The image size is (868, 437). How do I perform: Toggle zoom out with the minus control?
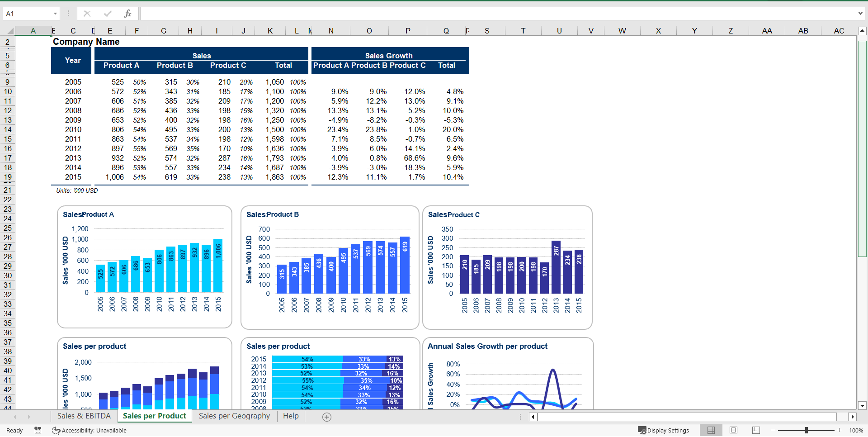773,430
